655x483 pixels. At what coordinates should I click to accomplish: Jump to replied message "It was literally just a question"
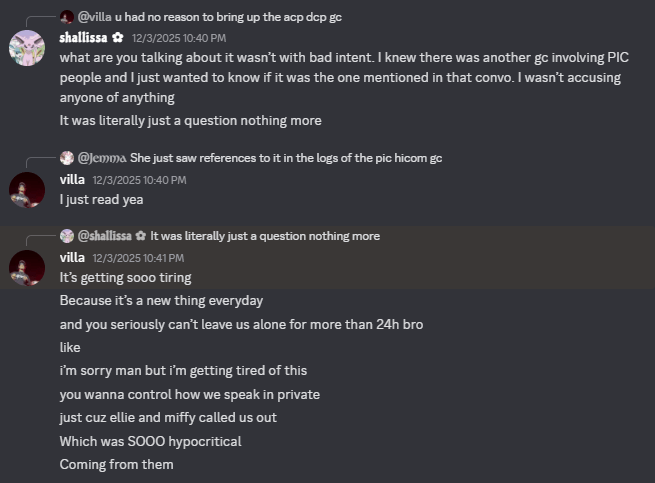[265, 236]
